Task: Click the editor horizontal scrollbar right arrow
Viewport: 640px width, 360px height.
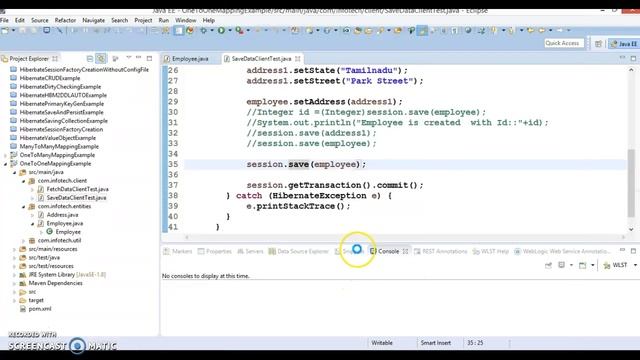Action: (x=623, y=237)
